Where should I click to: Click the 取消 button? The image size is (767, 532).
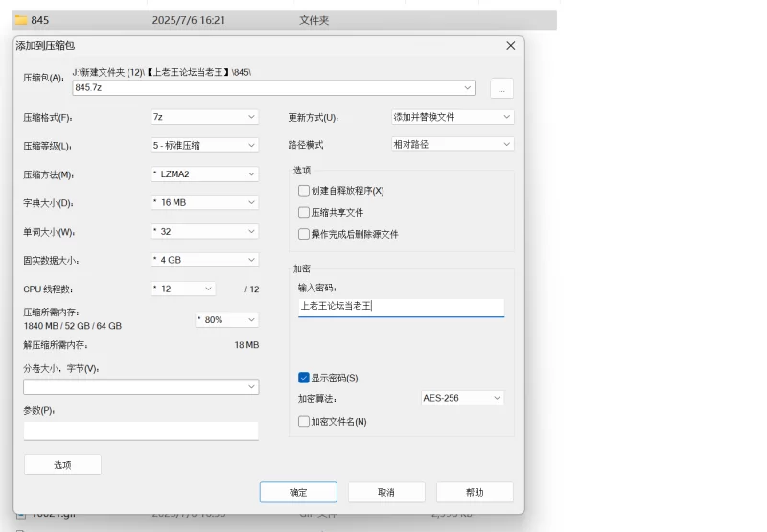click(385, 492)
